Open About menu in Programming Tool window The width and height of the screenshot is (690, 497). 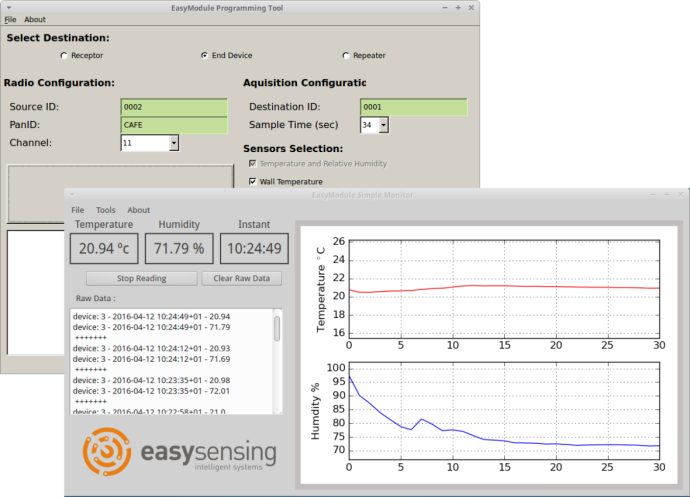click(x=35, y=19)
